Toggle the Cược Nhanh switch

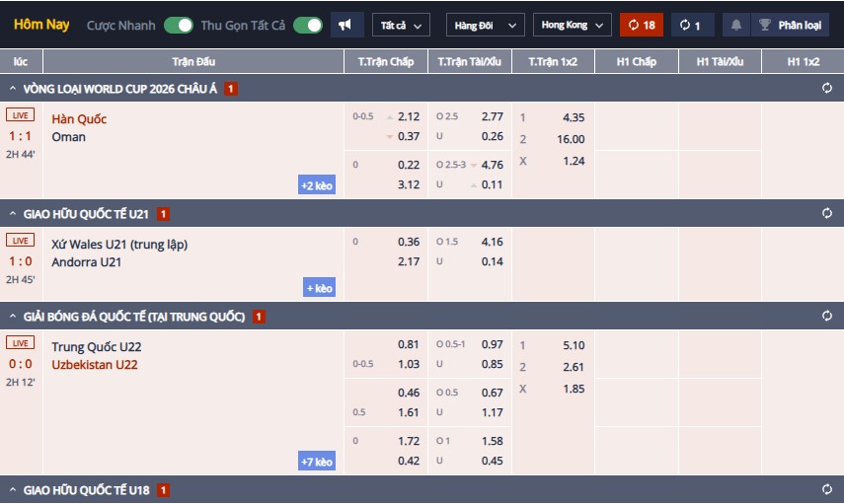(x=179, y=25)
